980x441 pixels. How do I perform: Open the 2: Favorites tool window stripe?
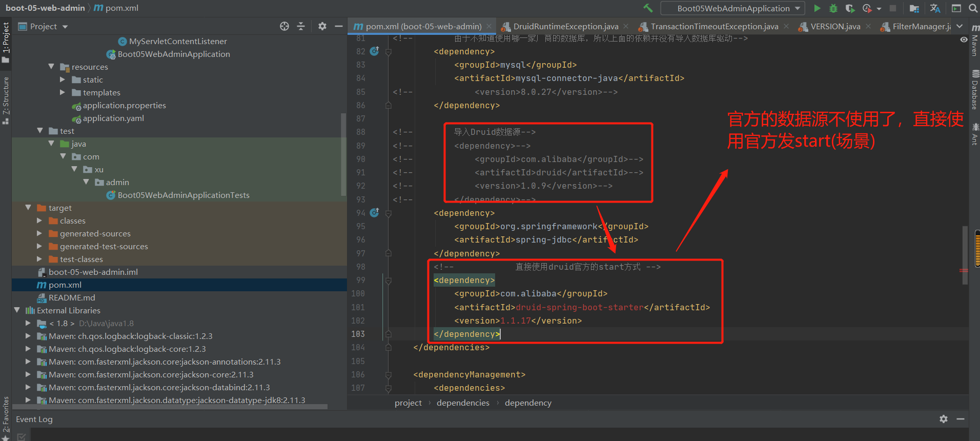click(6, 417)
